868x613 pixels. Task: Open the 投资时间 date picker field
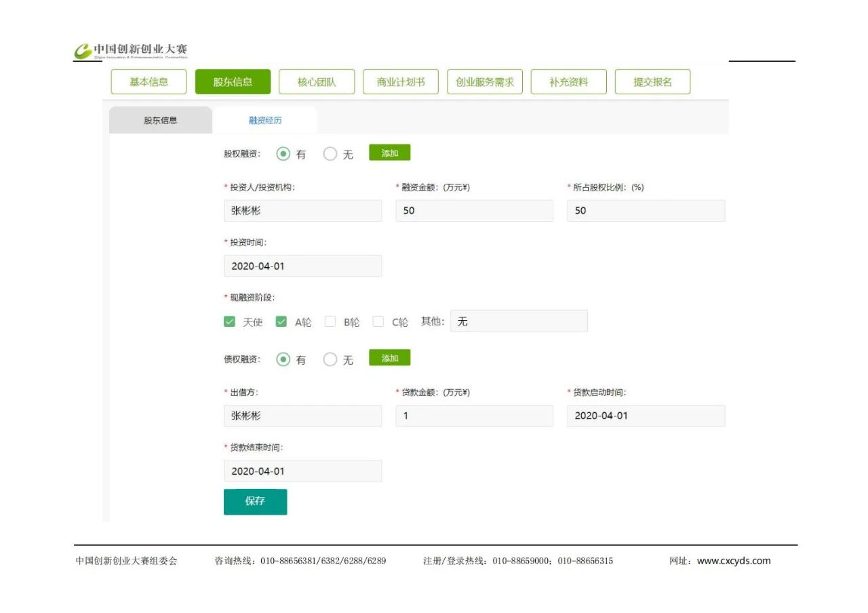tap(302, 266)
